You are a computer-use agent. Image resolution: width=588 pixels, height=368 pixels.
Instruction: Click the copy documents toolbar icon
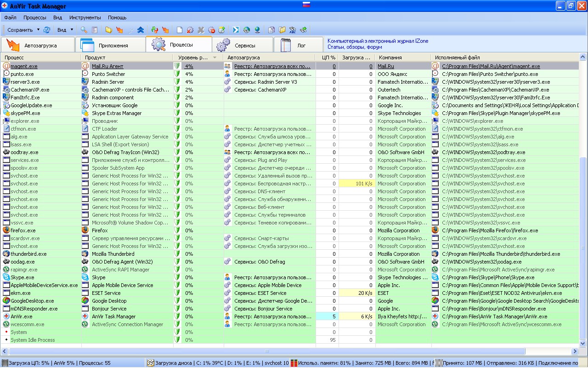click(x=271, y=30)
